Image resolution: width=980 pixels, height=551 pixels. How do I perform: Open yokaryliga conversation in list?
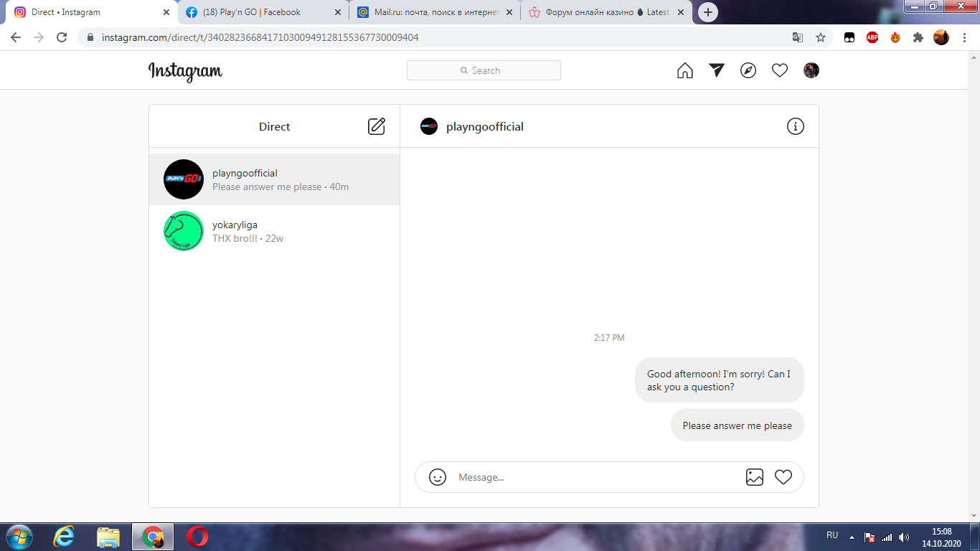point(274,231)
